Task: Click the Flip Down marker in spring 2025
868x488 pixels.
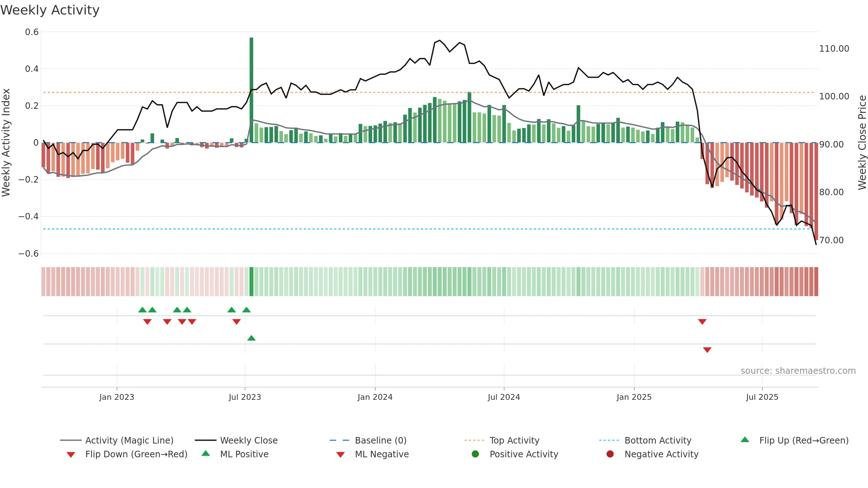Action: [702, 322]
